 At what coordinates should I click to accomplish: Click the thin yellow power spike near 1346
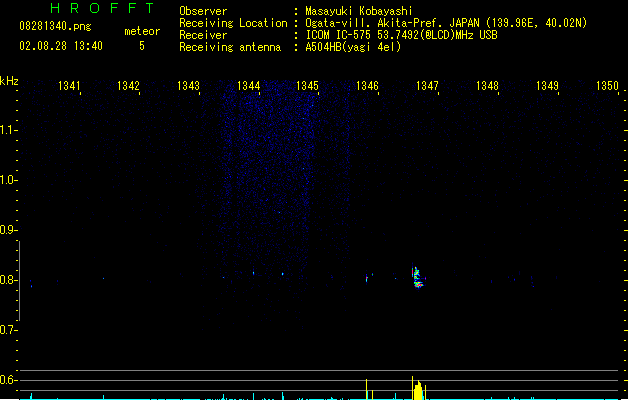click(366, 389)
